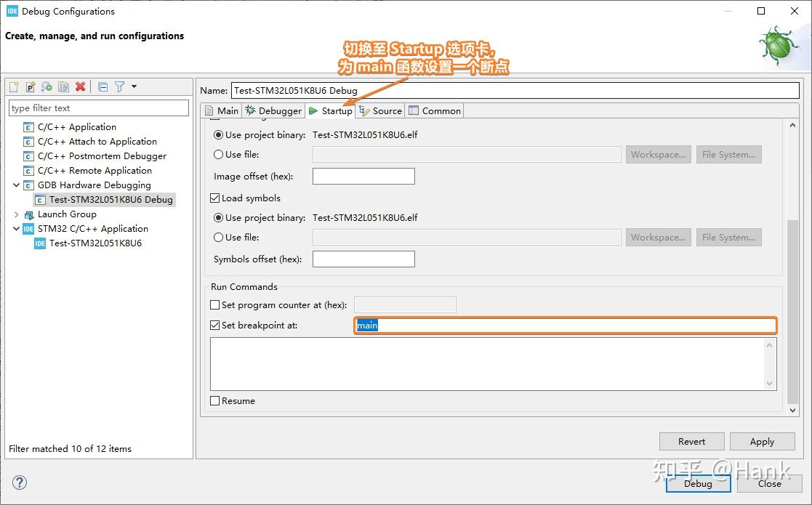Click the Collapse All icon in the toolbar

pyautogui.click(x=102, y=87)
